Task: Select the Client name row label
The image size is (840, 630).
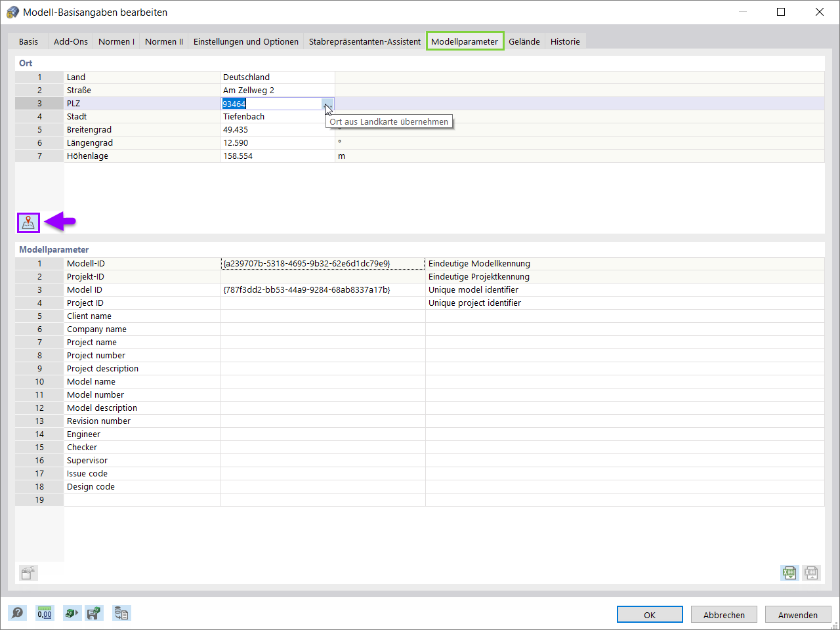Action: pos(89,316)
